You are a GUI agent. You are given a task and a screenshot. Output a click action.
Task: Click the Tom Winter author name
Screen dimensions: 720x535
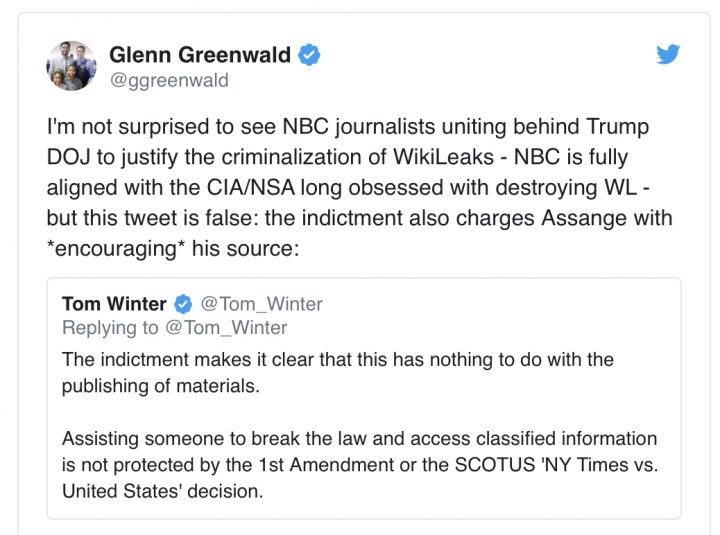pos(114,303)
